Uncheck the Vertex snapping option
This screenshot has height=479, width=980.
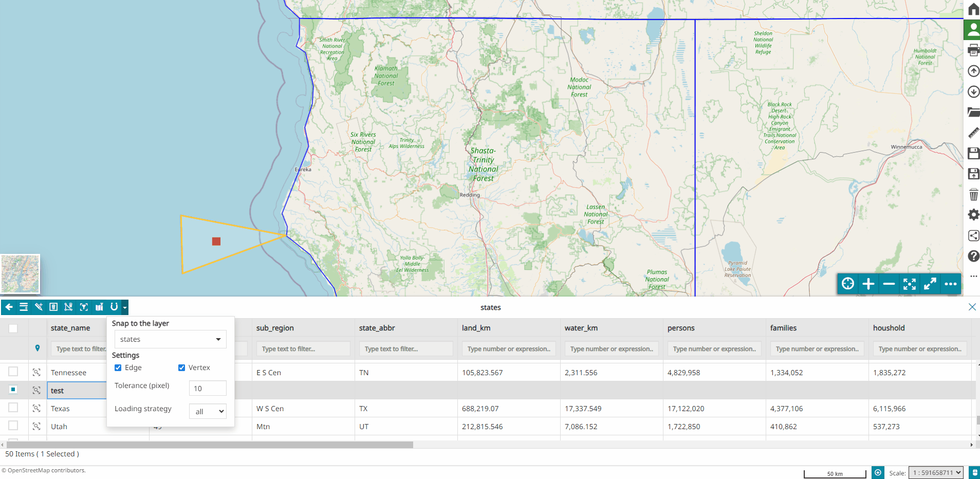[181, 367]
